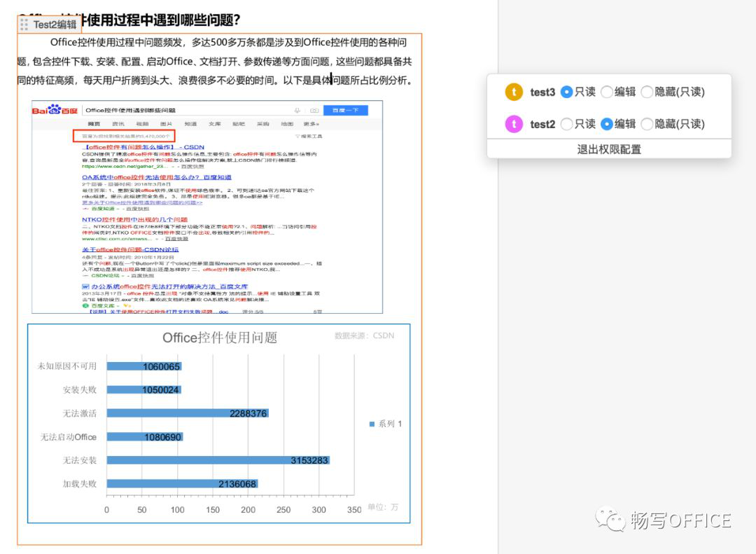The image size is (756, 554).
Task: Click the embedded Baidu search results screenshot
Action: tap(207, 207)
